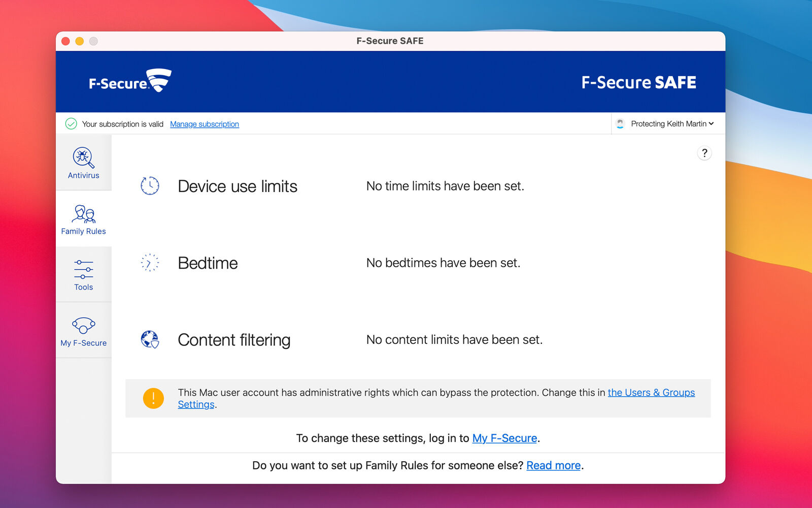Open help with the question mark icon

[x=704, y=153]
